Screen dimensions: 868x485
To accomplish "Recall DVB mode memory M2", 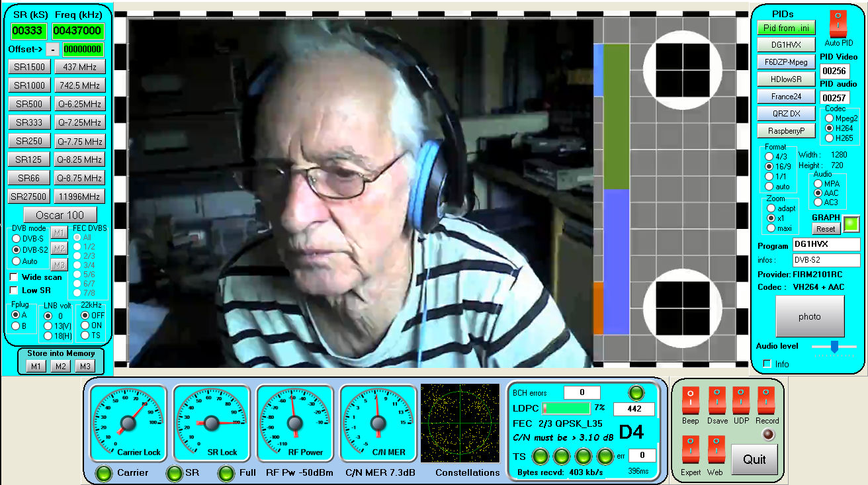I will (x=59, y=249).
